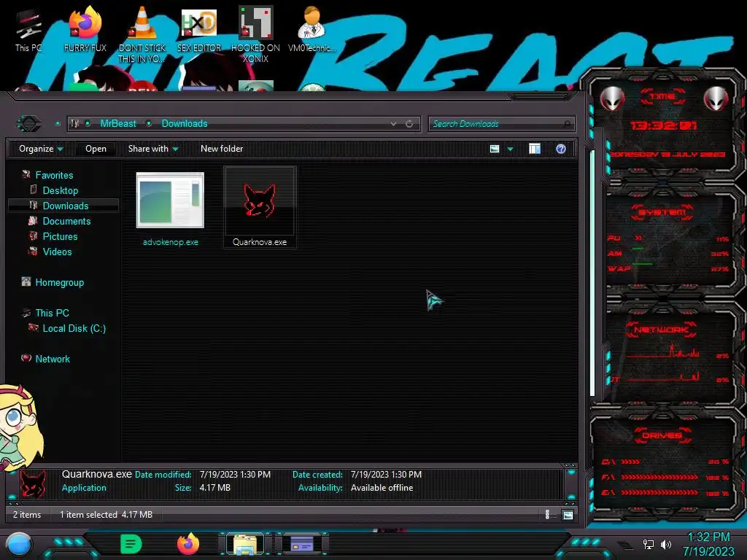Click the SYSTEM widget header
Viewport: 747px width, 560px height.
[x=662, y=212]
